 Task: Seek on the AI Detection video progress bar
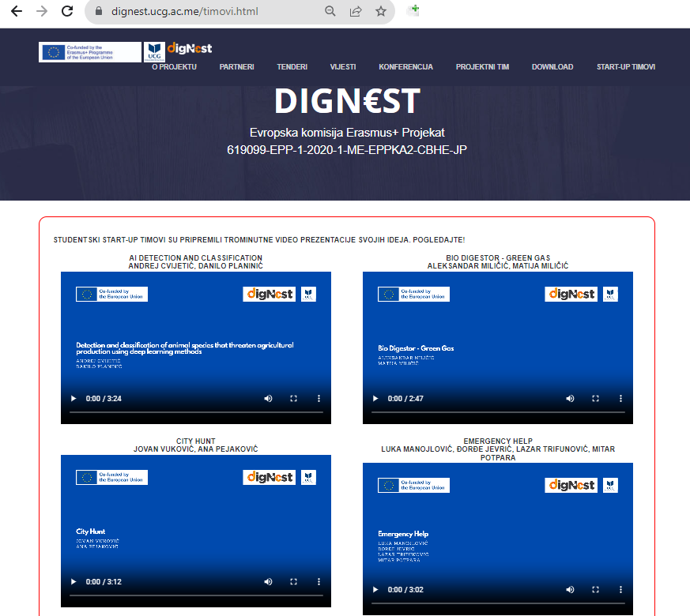tap(196, 412)
